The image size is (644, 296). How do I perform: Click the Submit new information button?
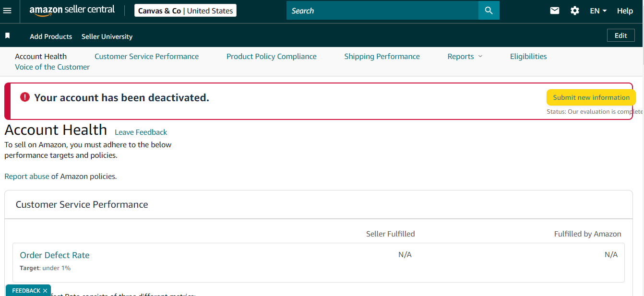point(591,97)
